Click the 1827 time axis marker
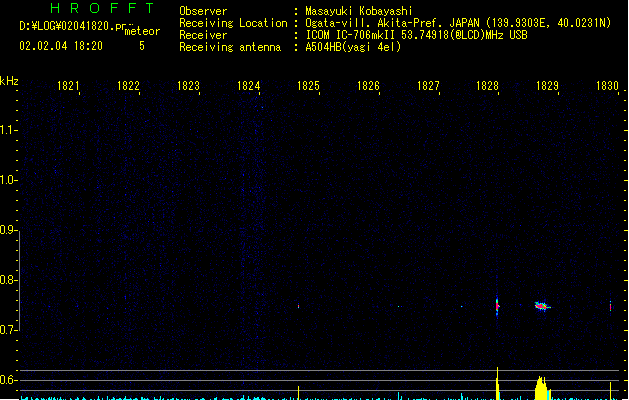This screenshot has height=400, width=629. coord(428,86)
